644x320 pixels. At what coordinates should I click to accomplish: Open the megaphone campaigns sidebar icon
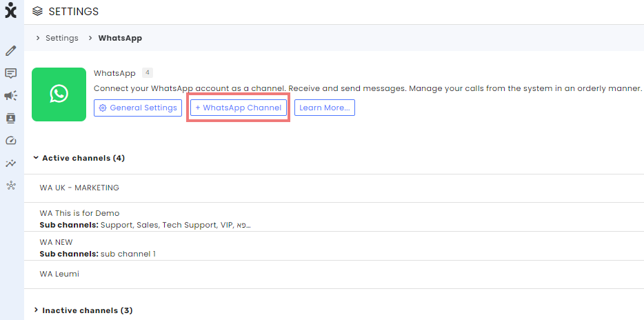[10, 96]
